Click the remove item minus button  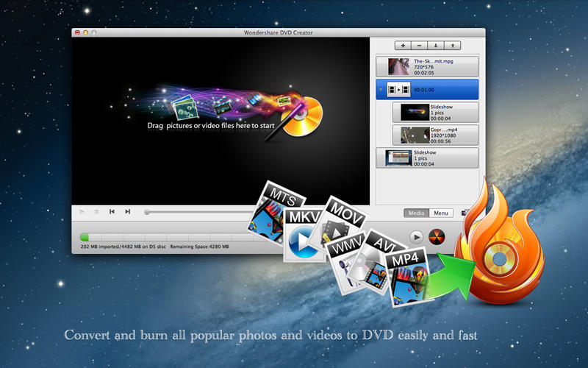tap(420, 45)
